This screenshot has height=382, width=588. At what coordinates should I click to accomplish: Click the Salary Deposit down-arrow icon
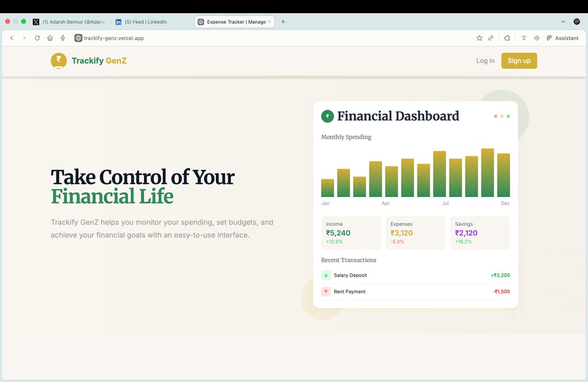(x=326, y=275)
